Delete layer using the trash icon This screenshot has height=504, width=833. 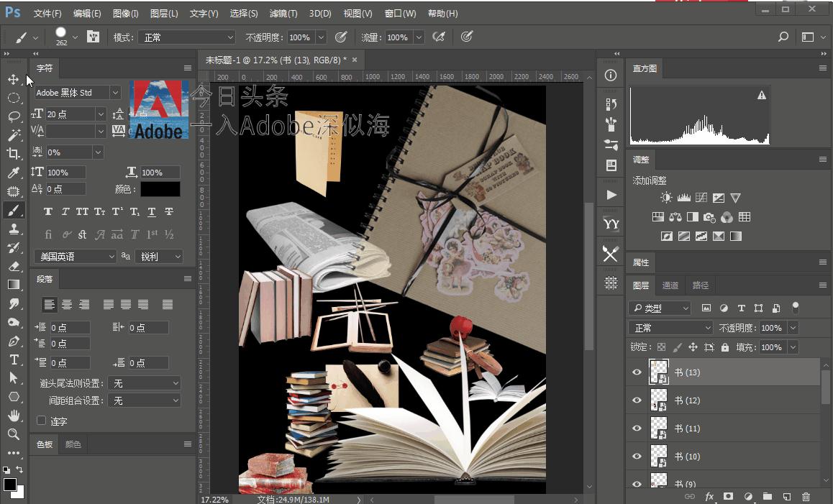(x=806, y=496)
